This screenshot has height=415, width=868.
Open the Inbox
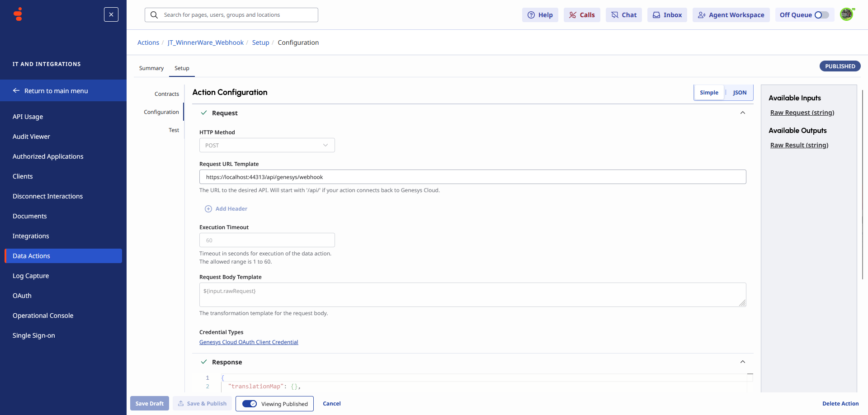pos(667,14)
